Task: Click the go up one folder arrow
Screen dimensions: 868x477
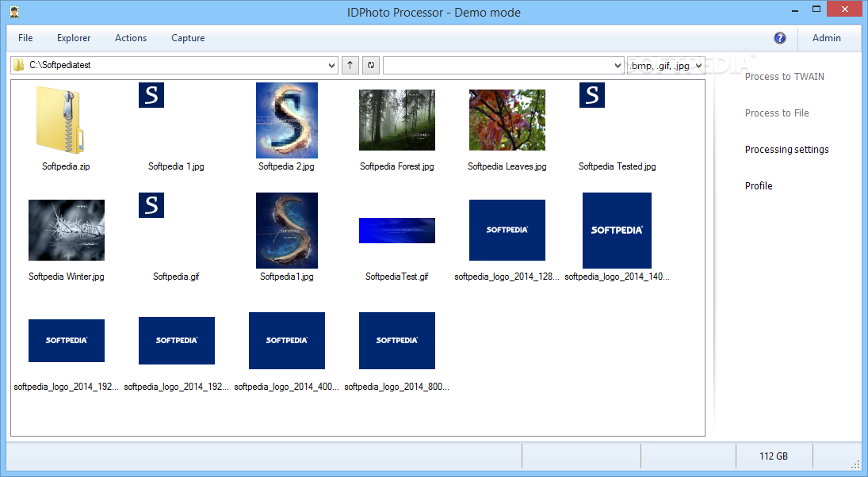Action: (x=350, y=65)
